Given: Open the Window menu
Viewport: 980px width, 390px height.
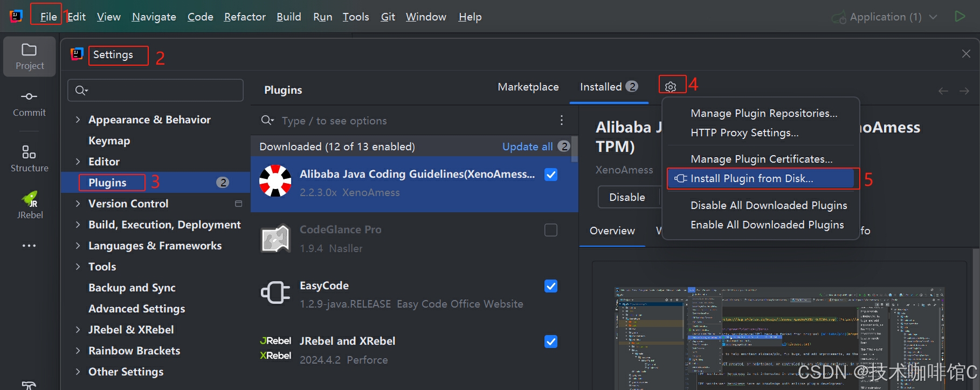Looking at the screenshot, I should (426, 17).
